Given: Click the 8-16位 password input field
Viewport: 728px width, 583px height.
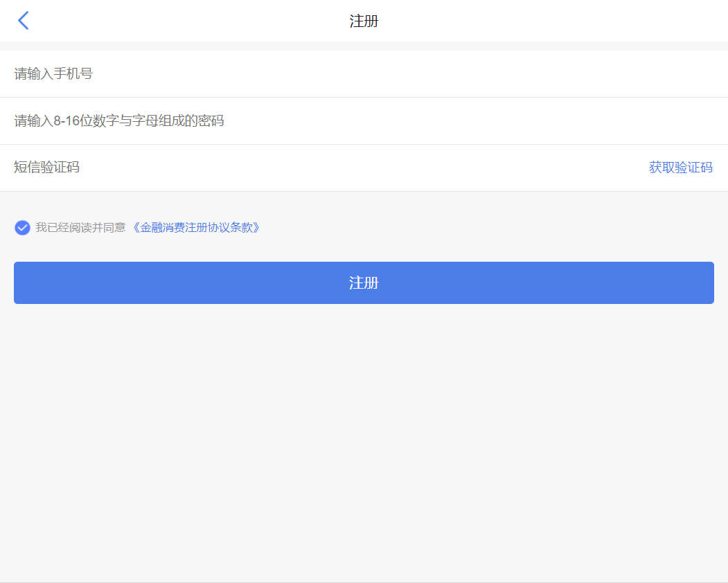Looking at the screenshot, I should point(277,121).
